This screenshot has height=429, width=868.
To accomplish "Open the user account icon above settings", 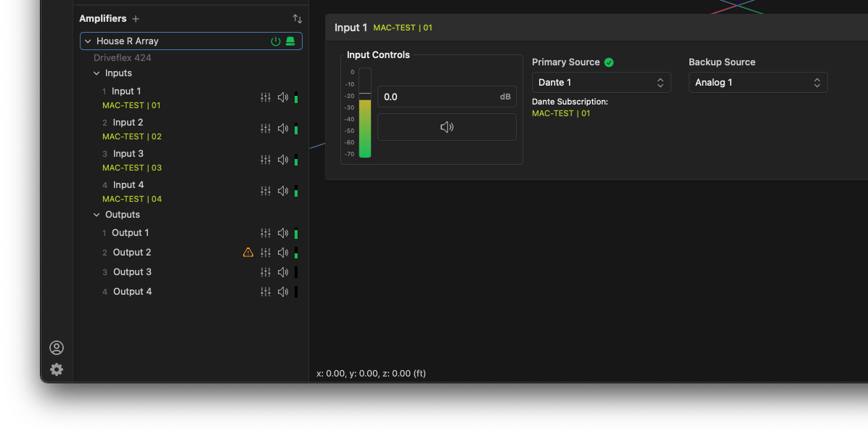I will pyautogui.click(x=57, y=348).
